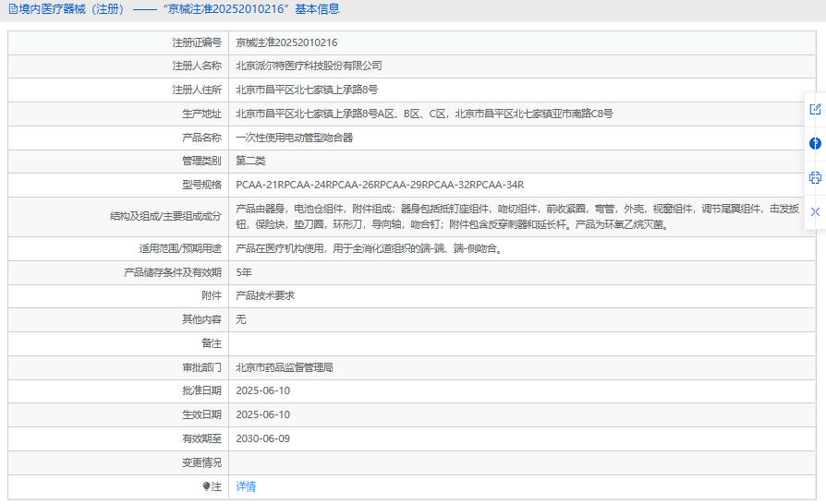Select approval department 北京市药品监督管理局
This screenshot has width=826, height=504.
[x=285, y=367]
